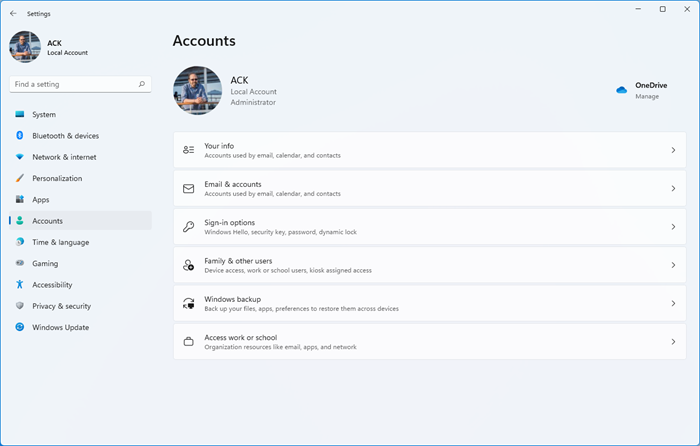Open the Sign-in options title text
Viewport: 700px width, 446px height.
[x=229, y=222]
